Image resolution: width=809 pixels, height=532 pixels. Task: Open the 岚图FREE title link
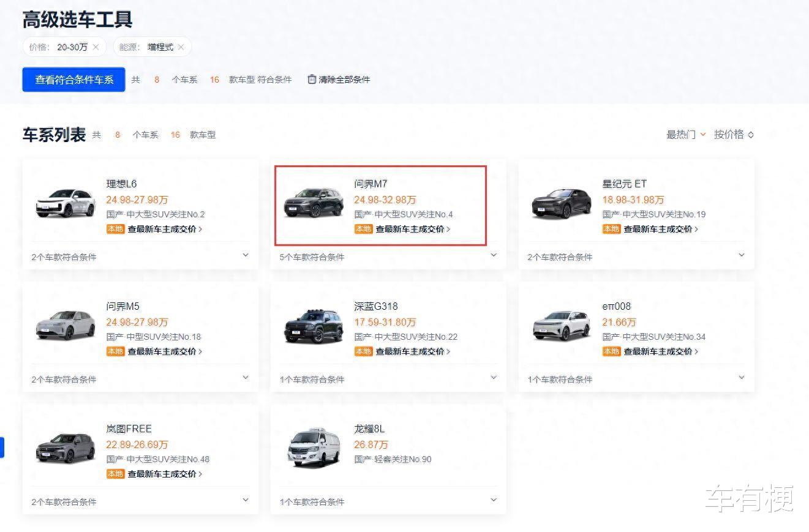click(129, 429)
